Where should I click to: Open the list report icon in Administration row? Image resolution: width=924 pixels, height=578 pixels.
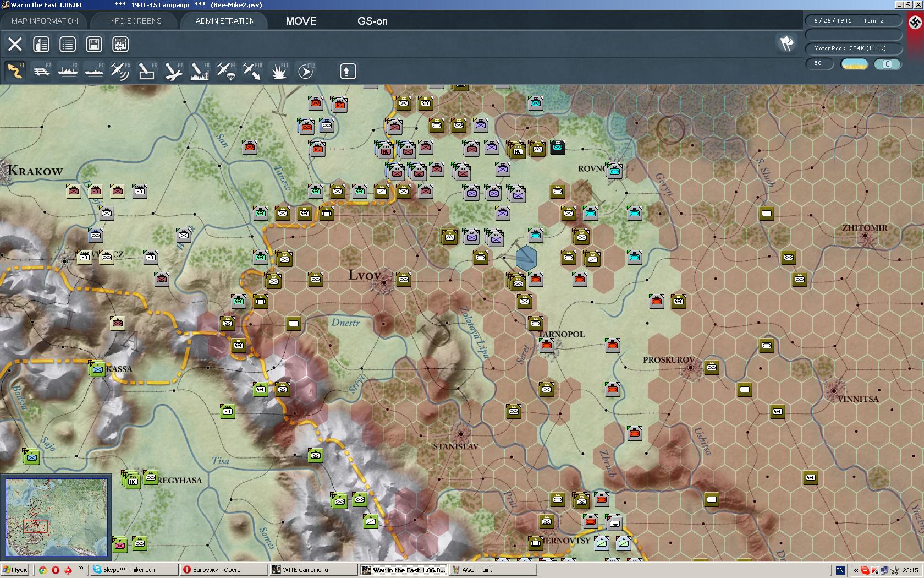coord(68,44)
